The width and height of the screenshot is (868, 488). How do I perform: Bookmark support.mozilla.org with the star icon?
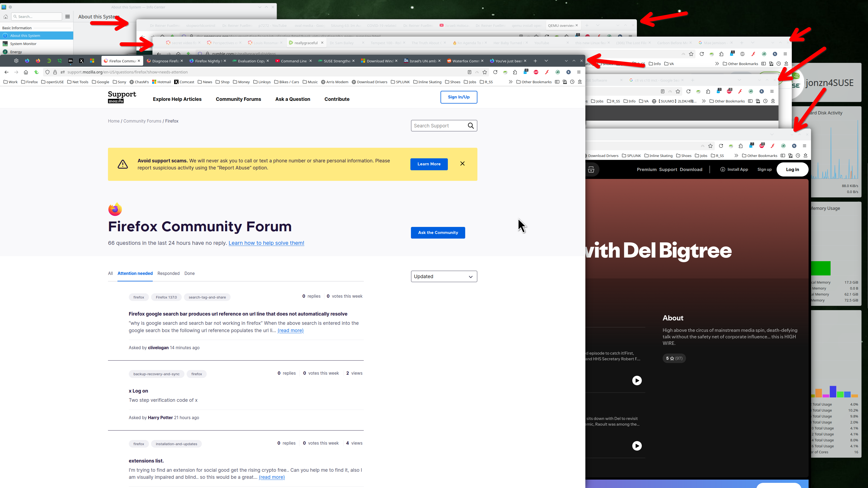(484, 72)
